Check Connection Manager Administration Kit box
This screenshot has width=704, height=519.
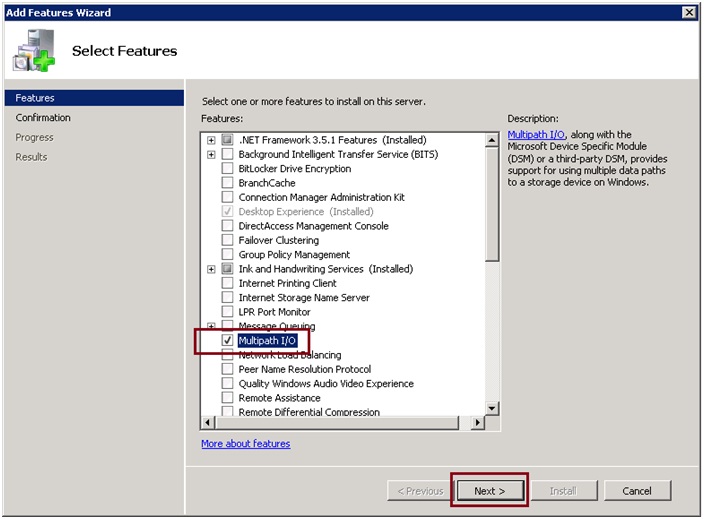pyautogui.click(x=228, y=198)
